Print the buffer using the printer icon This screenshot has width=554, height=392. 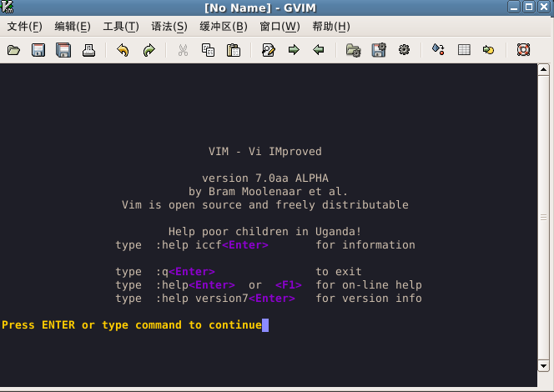pos(88,50)
